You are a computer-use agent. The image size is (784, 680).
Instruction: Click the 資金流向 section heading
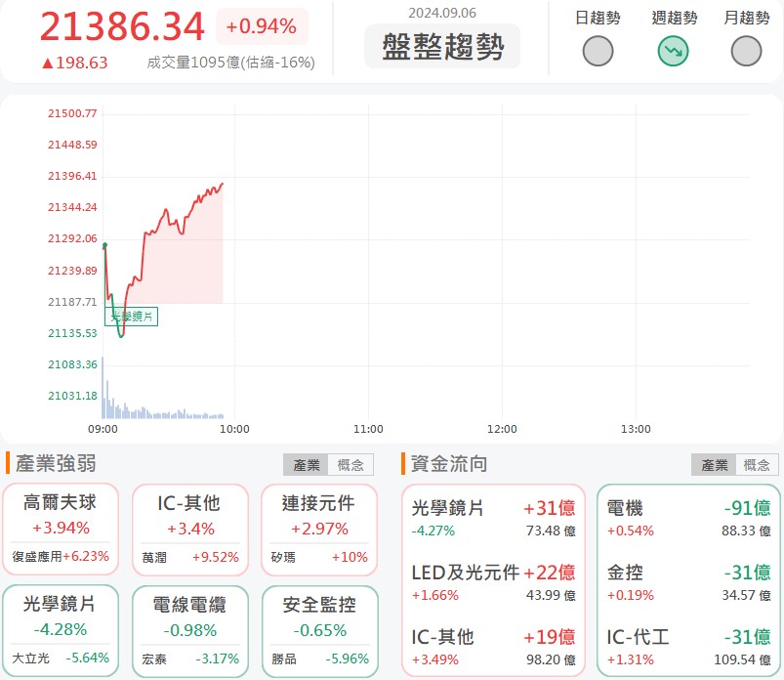448,464
